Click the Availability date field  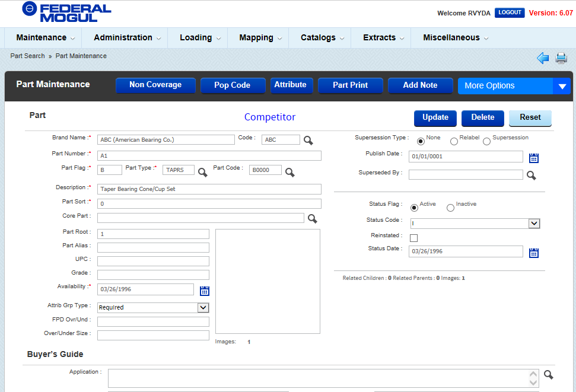[145, 289]
